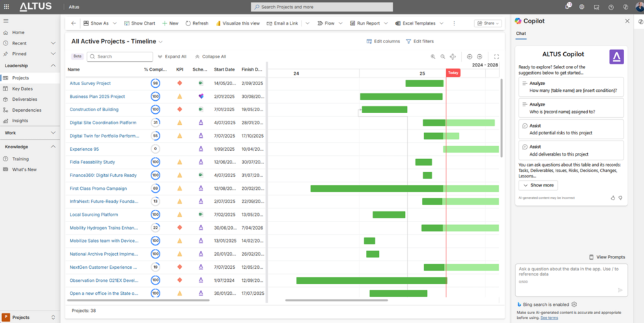Zoom in on the timeline chart
The height and width of the screenshot is (323, 644).
point(433,57)
